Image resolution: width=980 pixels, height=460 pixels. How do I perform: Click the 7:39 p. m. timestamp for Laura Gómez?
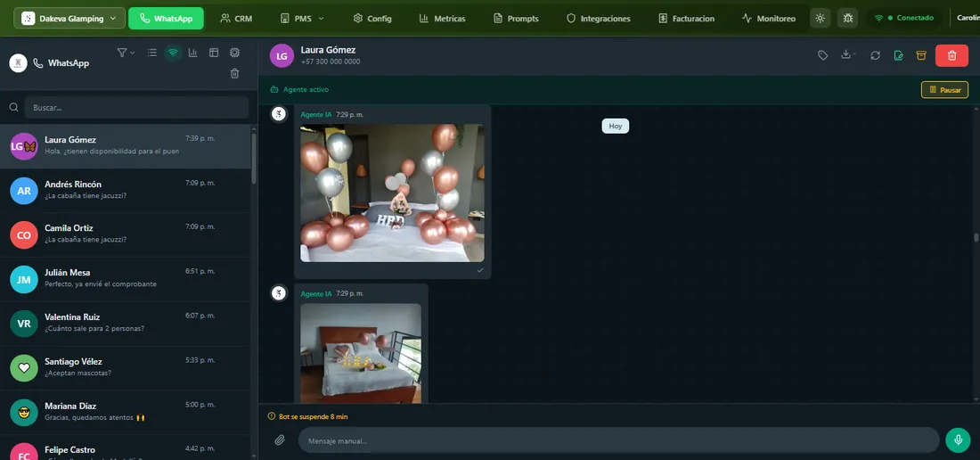coord(200,138)
